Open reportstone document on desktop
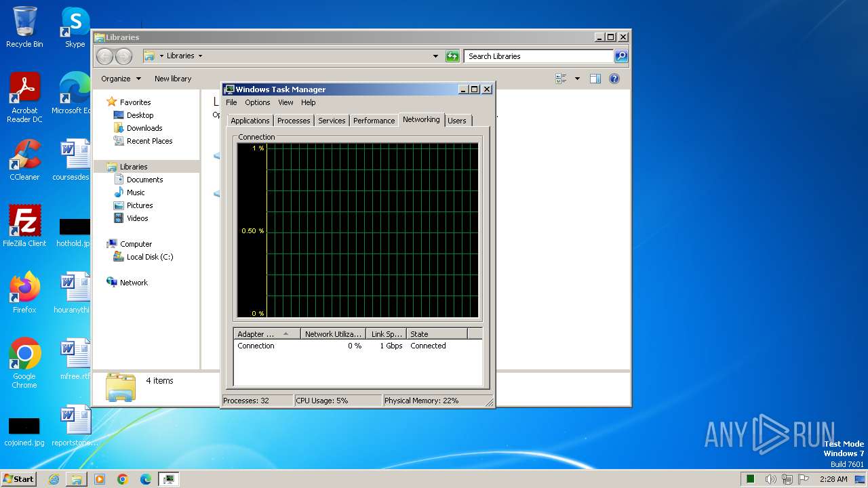 click(x=75, y=425)
